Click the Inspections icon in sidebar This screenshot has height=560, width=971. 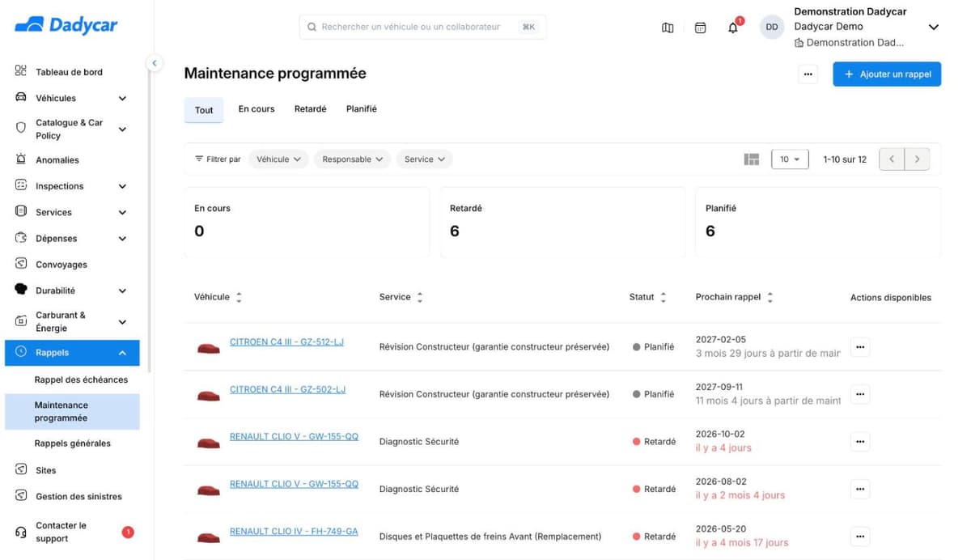[x=21, y=185]
